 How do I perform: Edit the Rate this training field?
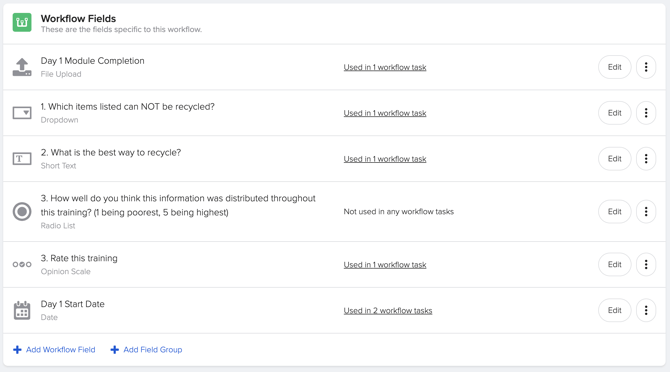(614, 264)
